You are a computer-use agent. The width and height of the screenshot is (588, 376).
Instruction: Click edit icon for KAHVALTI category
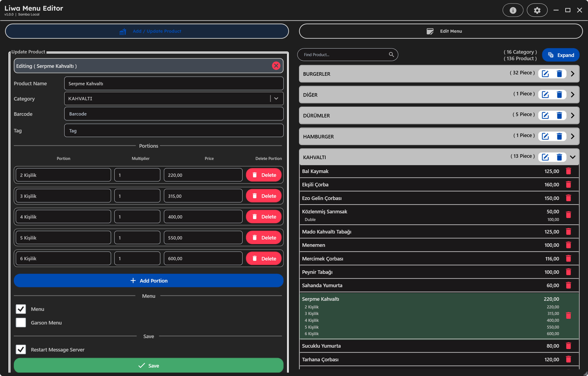[545, 157]
